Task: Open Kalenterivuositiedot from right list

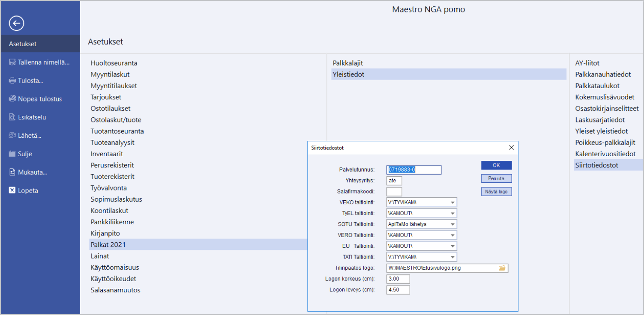Action: coord(605,154)
